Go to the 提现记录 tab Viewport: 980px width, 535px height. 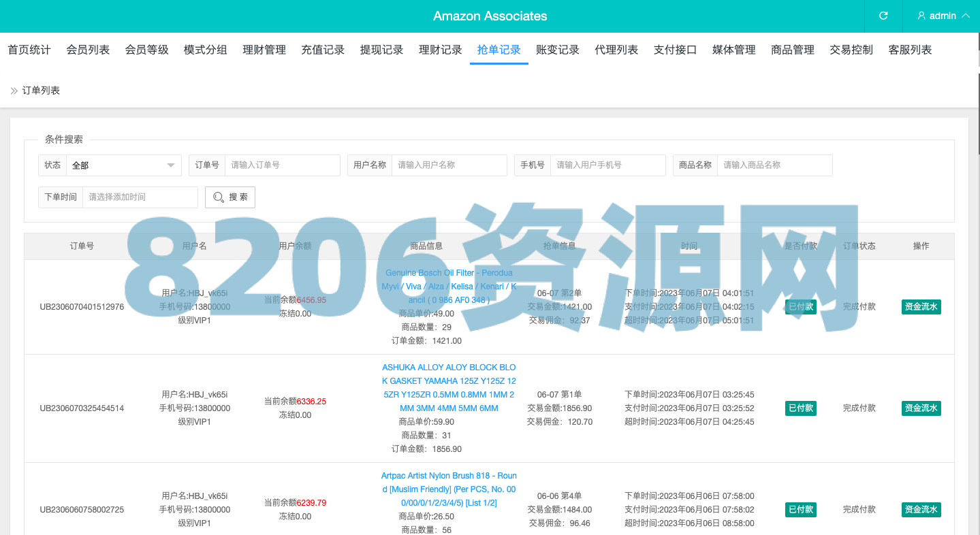[381, 50]
